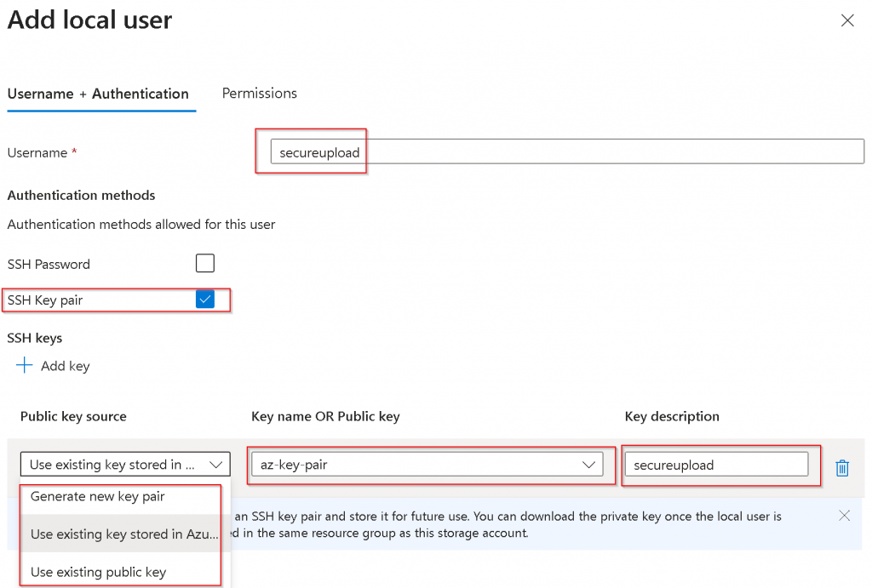Click the chevron on az-key-pair dropdown

click(x=588, y=465)
